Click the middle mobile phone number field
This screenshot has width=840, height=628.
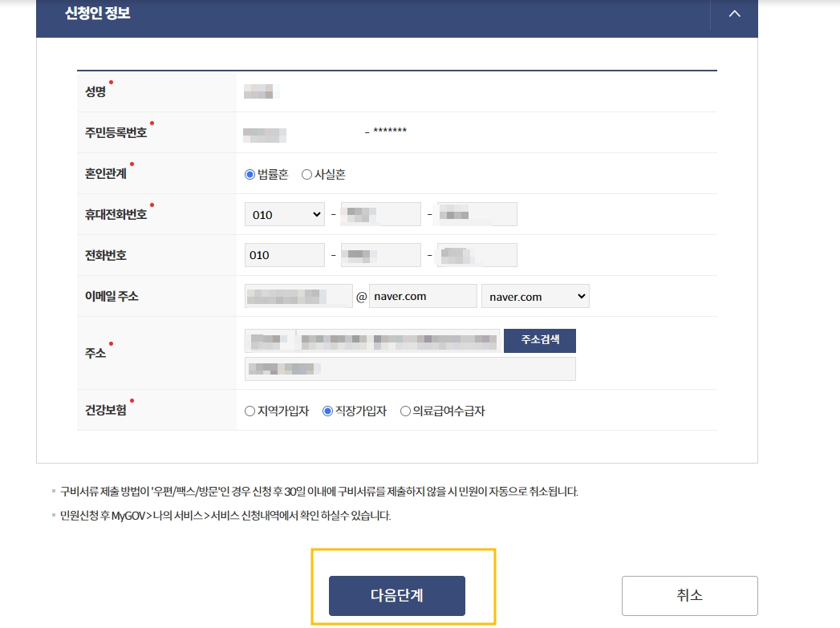click(x=380, y=213)
